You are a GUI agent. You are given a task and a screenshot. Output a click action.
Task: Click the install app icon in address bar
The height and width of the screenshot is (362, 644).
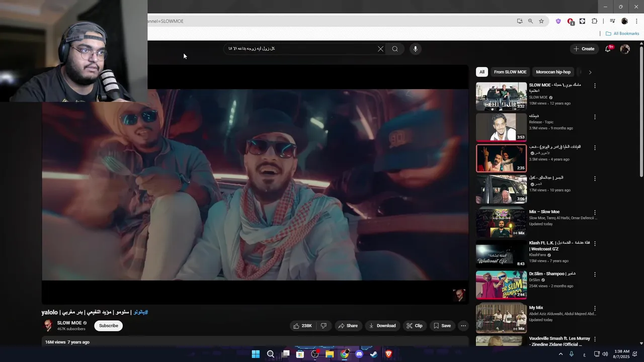[519, 21]
